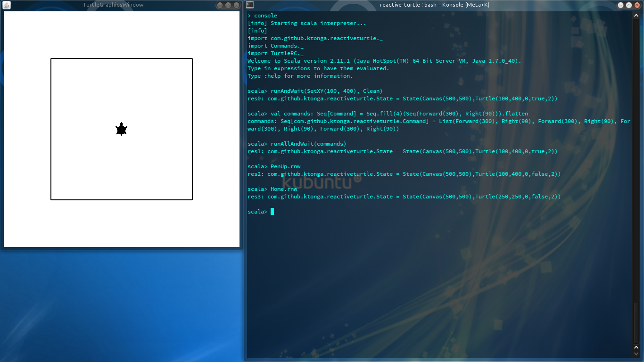The image size is (644, 362).
Task: Click the res0 State output line
Action: (403, 99)
